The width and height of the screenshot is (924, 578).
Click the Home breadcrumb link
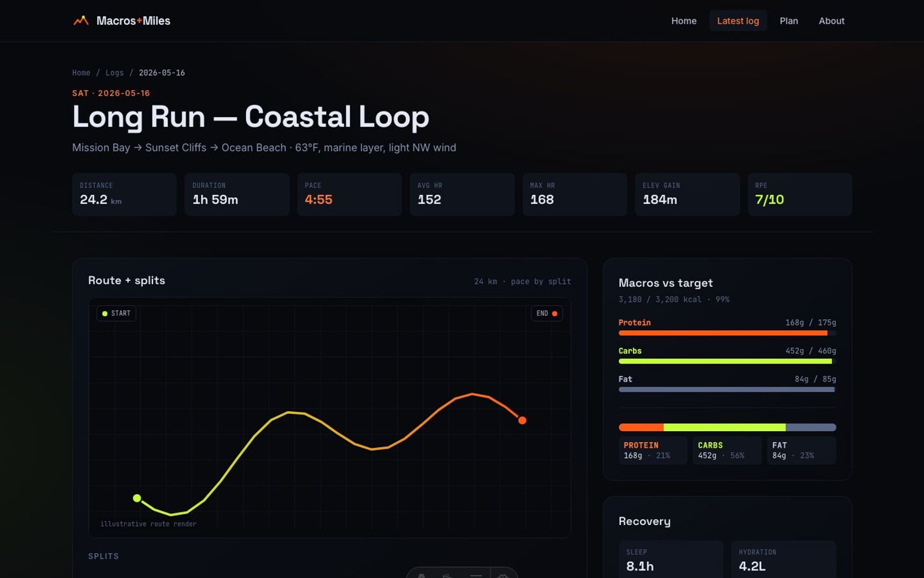(81, 73)
